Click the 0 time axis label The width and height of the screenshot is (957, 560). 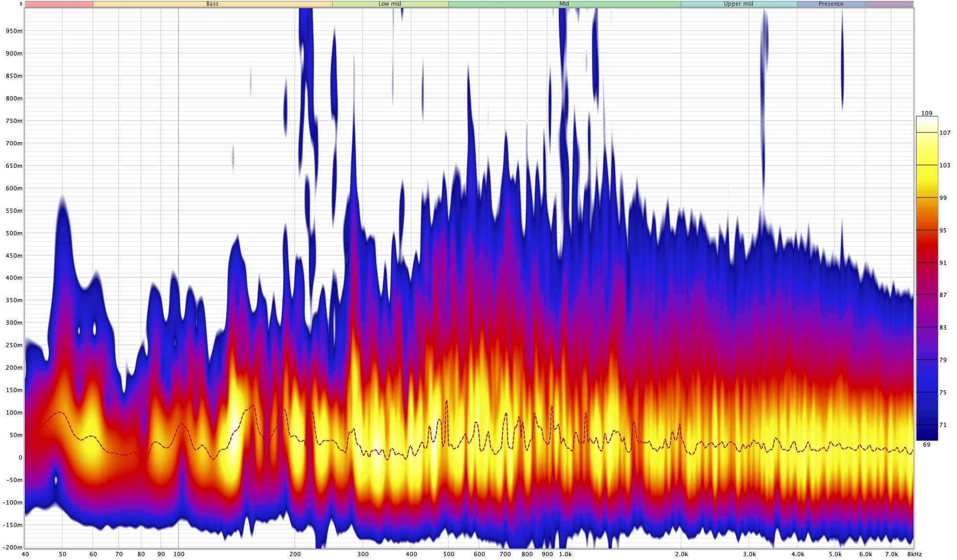[20, 458]
